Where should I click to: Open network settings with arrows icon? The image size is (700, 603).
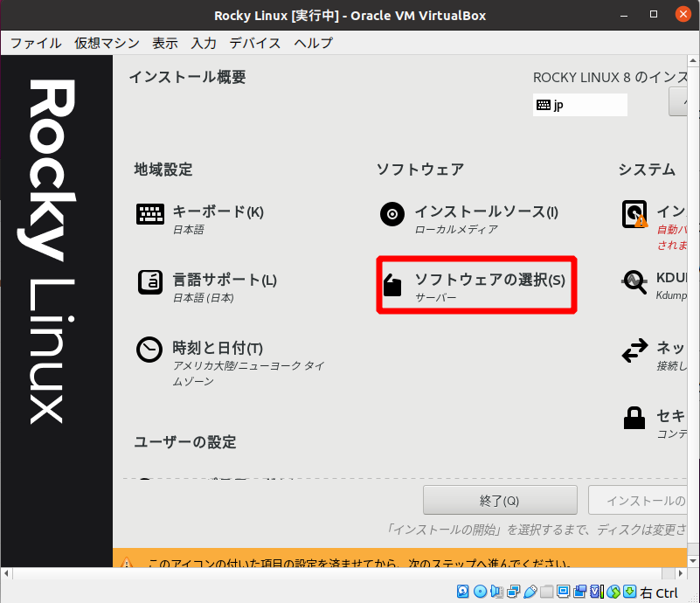(654, 355)
